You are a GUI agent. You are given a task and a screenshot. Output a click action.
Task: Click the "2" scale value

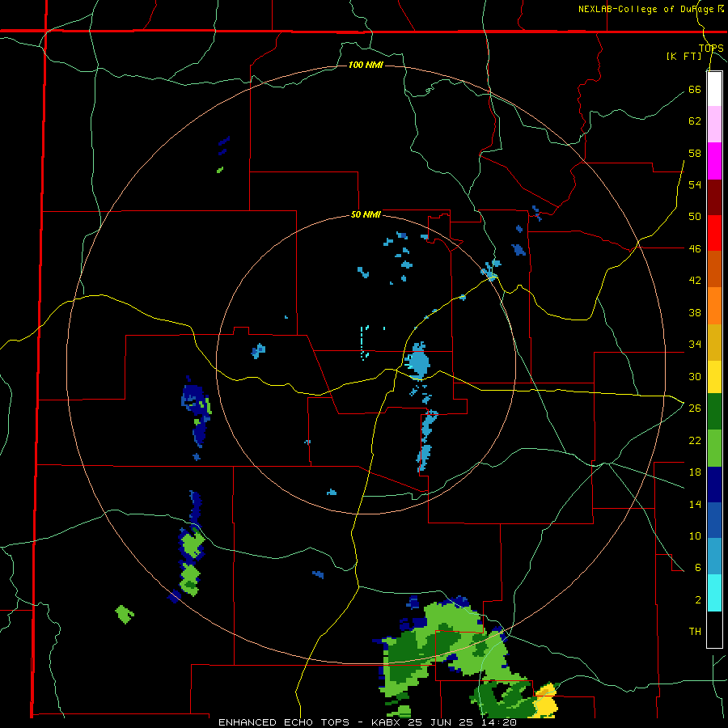tap(698, 599)
